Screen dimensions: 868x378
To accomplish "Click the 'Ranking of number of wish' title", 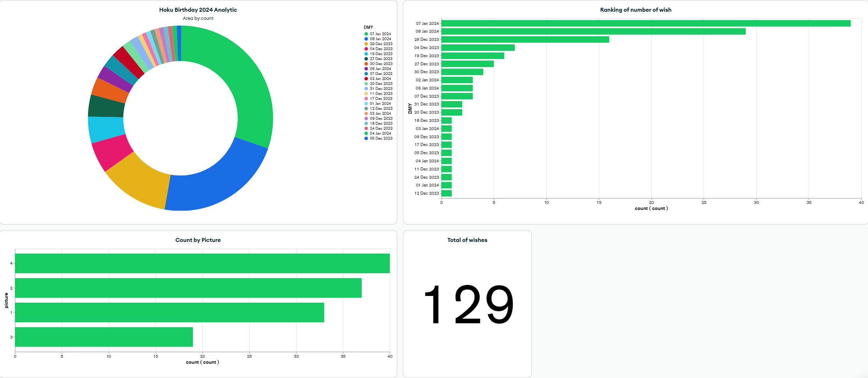I will (x=635, y=10).
